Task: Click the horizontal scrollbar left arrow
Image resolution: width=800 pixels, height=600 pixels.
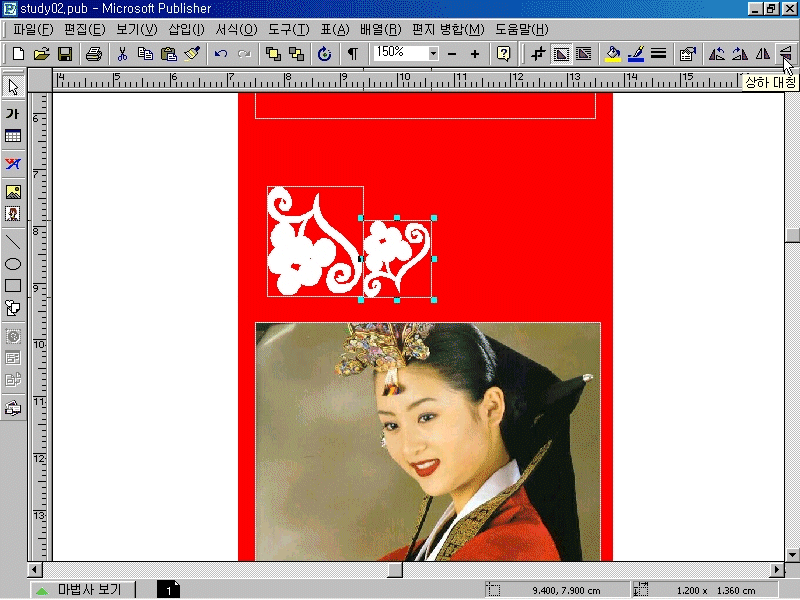Action: click(x=35, y=569)
